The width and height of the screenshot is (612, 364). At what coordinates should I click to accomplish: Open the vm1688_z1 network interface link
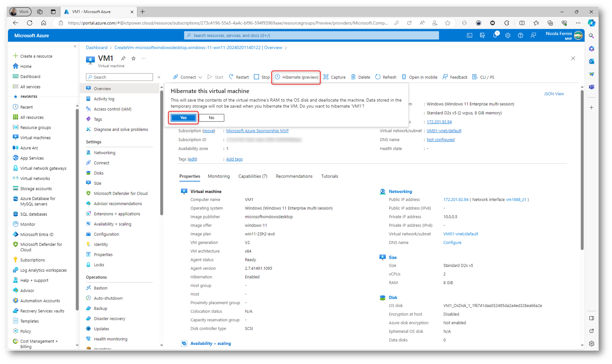point(516,199)
